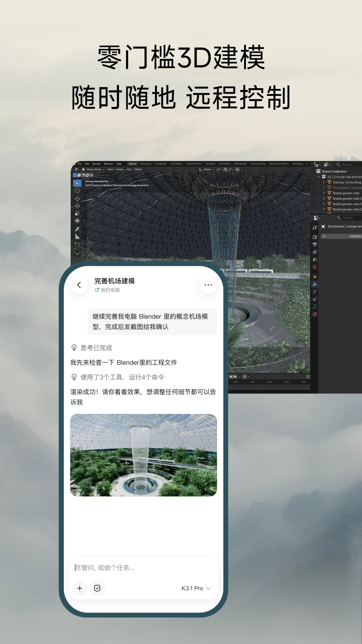Open the rendered airport image in chat

pos(143,455)
